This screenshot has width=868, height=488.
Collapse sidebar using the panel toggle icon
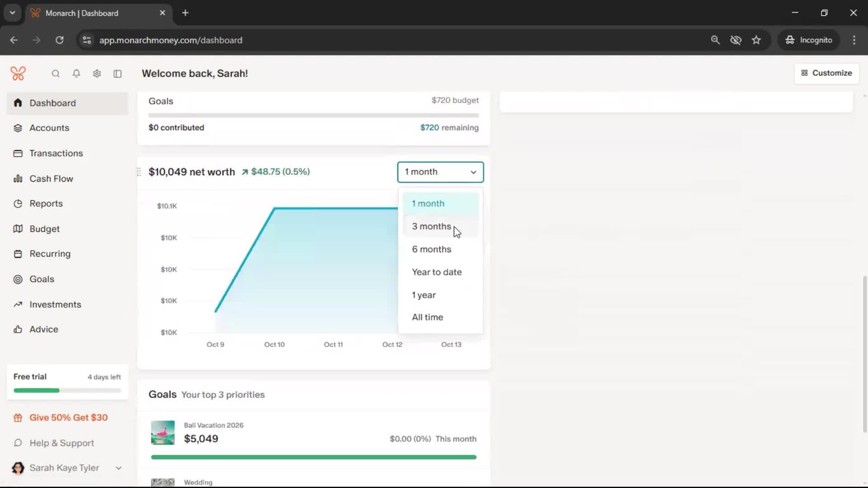pyautogui.click(x=118, y=74)
